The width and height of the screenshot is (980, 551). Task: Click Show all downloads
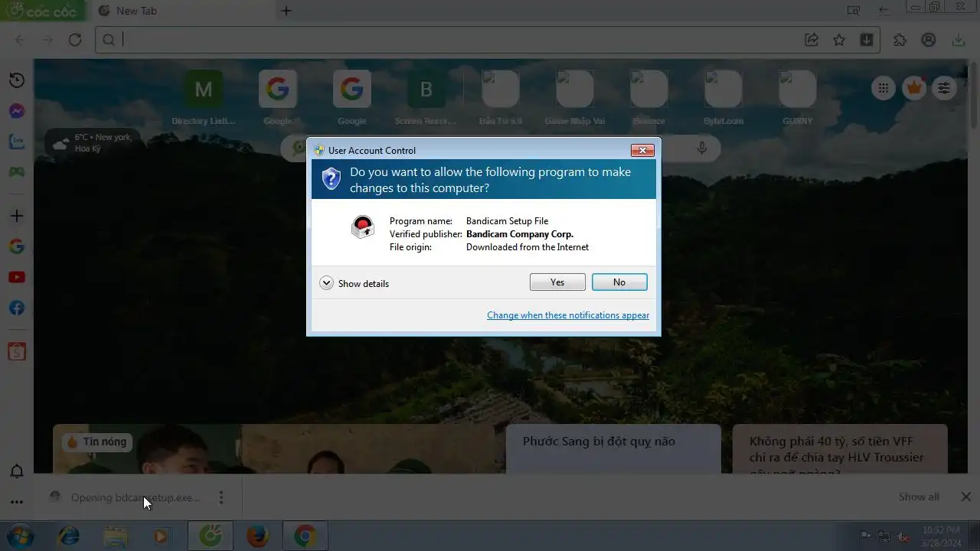919,497
